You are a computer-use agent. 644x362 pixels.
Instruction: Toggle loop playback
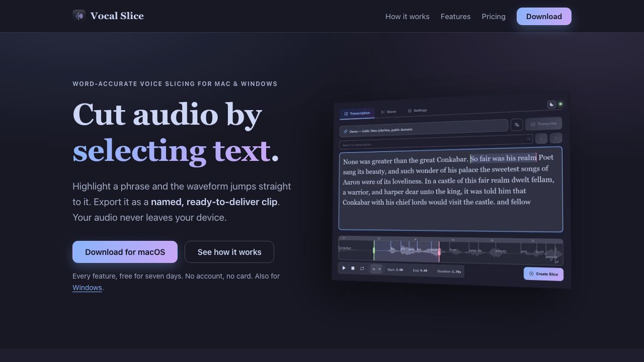362,268
